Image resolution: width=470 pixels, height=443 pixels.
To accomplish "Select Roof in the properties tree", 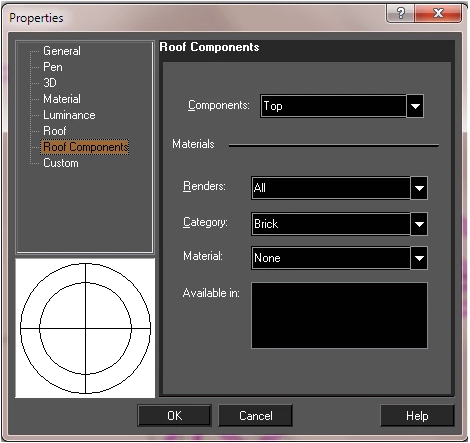I will (x=55, y=131).
